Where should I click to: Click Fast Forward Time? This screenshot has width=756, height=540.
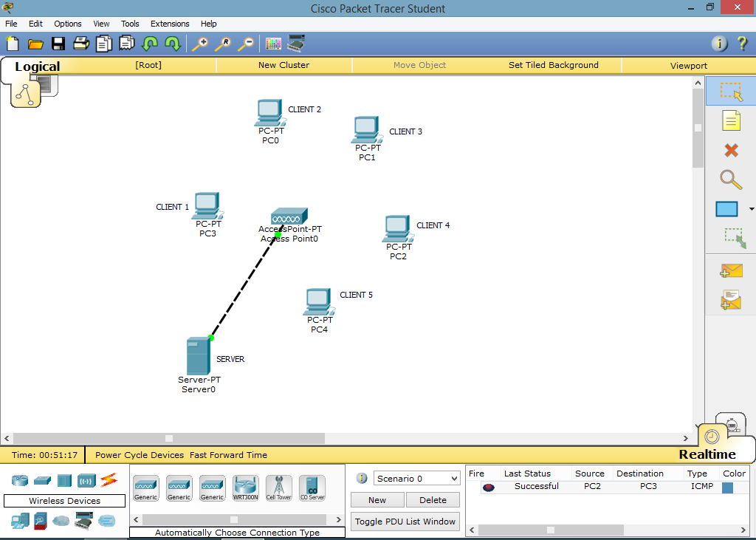click(x=228, y=454)
